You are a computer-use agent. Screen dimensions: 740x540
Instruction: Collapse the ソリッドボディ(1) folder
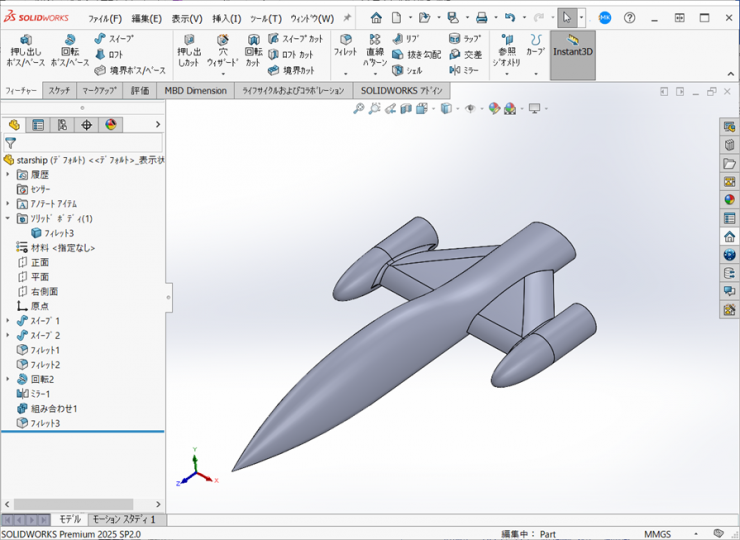[x=8, y=218]
